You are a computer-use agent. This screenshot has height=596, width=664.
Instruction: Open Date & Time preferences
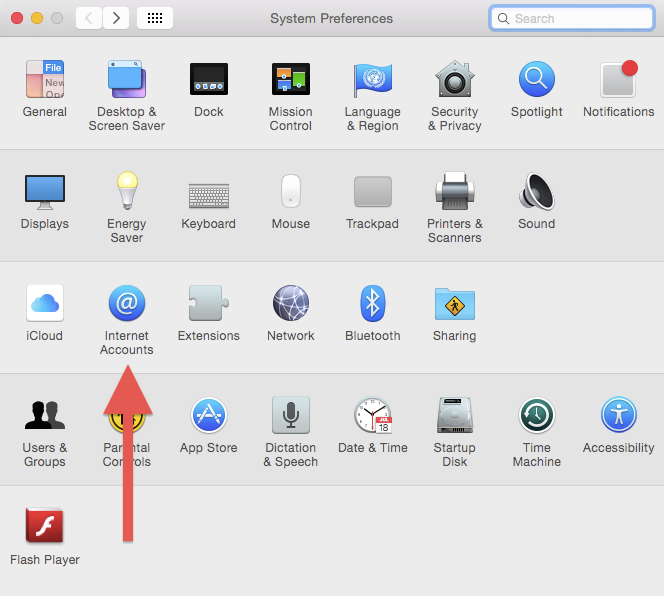373,415
